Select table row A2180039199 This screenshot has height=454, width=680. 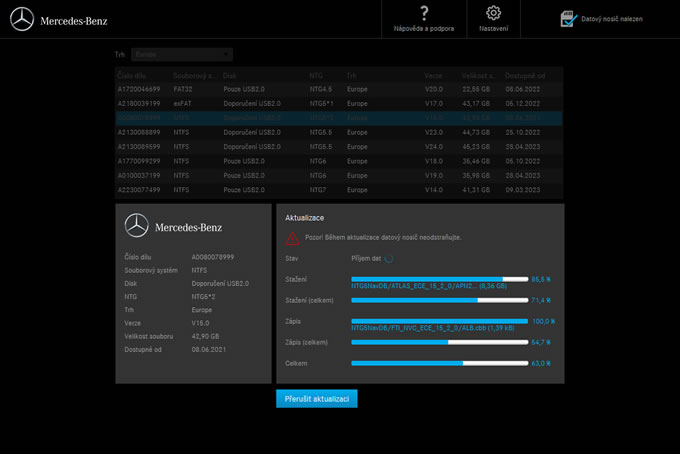[339, 104]
